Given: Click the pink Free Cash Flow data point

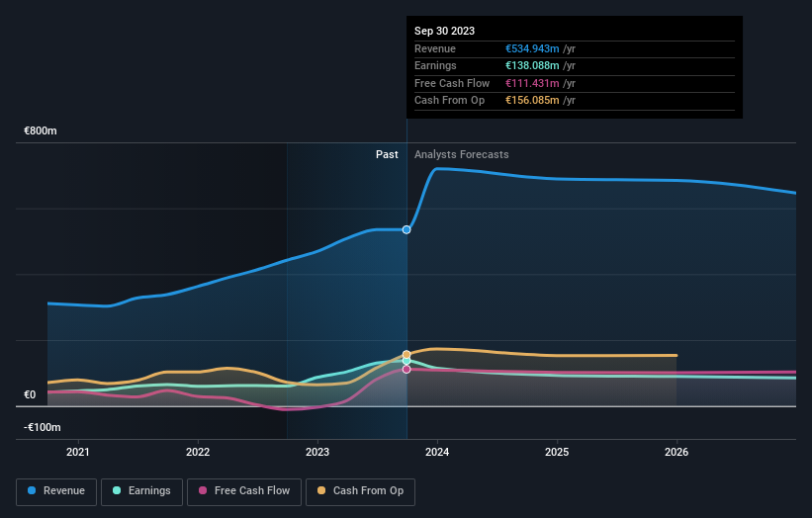Looking at the screenshot, I should [x=406, y=369].
